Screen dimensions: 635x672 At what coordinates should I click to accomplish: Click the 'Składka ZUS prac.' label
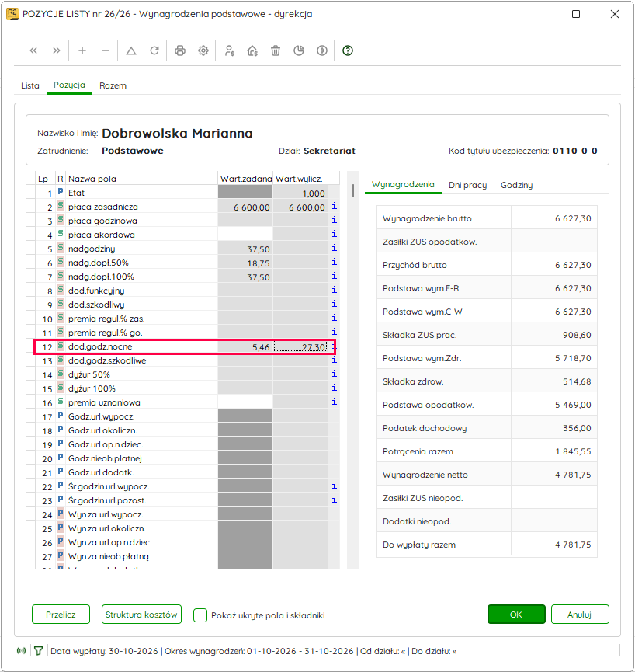pos(420,335)
